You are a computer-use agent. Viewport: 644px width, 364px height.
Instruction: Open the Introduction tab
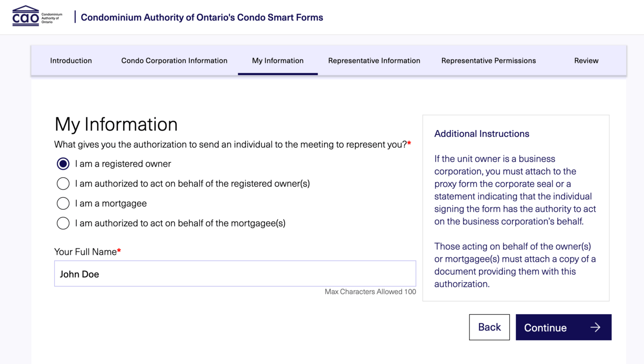71,61
